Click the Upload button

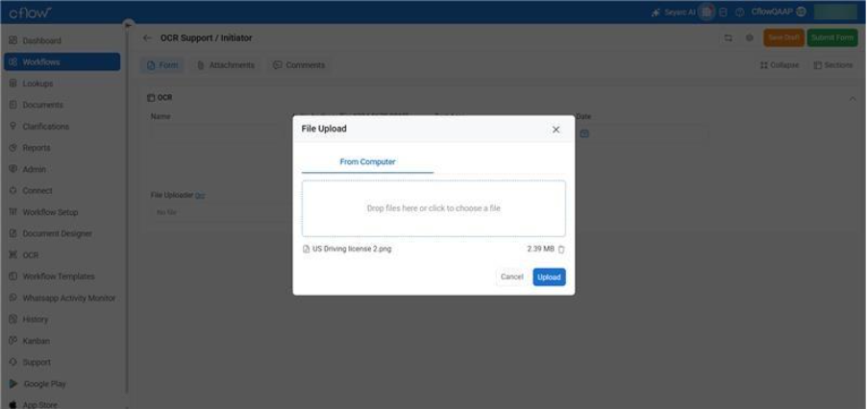coord(549,277)
